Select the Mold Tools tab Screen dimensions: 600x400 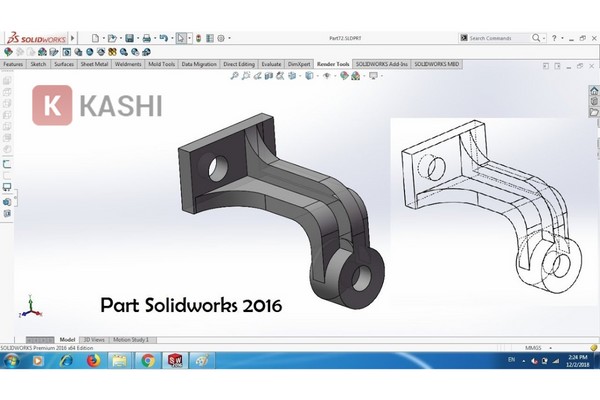pyautogui.click(x=161, y=64)
